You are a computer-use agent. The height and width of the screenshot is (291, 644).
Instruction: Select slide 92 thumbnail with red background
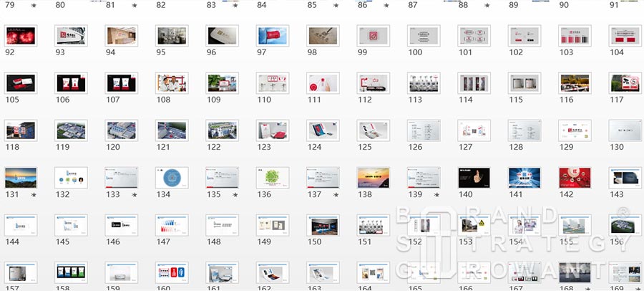[20, 36]
